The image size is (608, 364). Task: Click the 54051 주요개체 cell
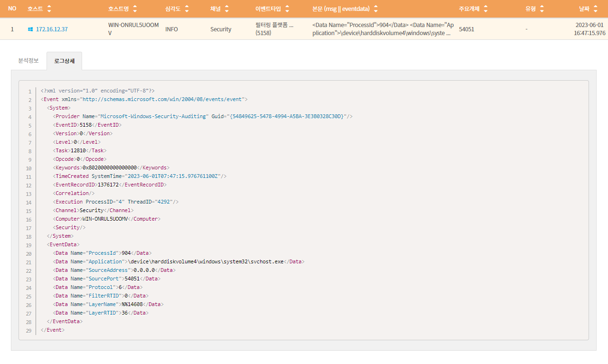(467, 29)
